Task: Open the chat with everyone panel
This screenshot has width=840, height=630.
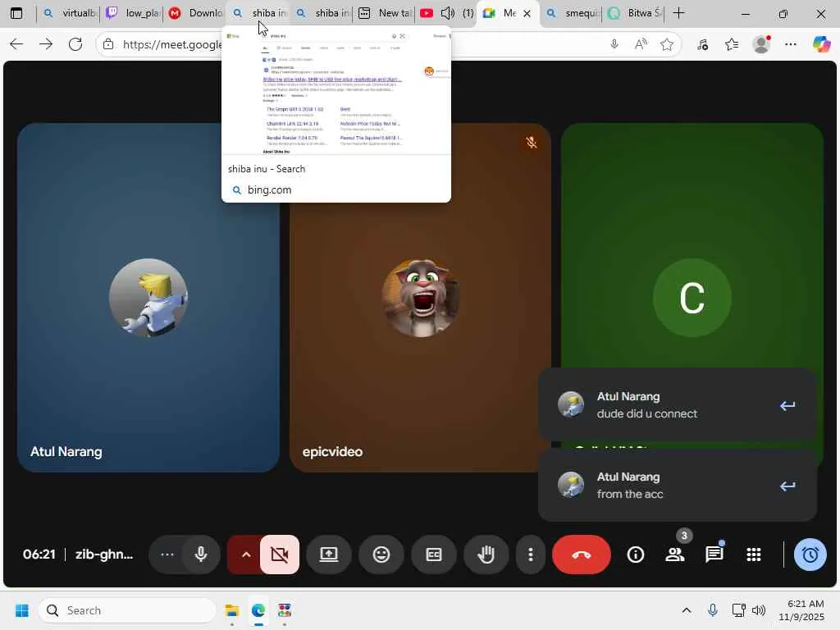Action: pyautogui.click(x=714, y=555)
